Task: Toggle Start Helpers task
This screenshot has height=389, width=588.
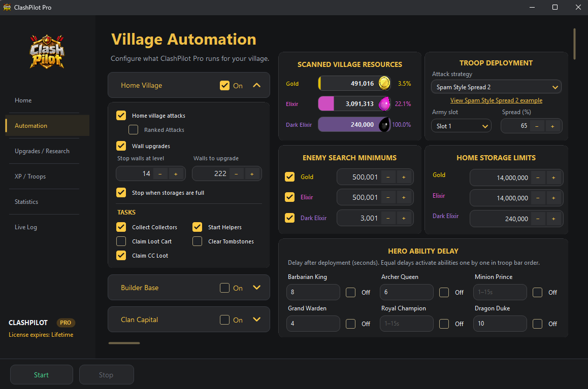Action: (x=197, y=227)
